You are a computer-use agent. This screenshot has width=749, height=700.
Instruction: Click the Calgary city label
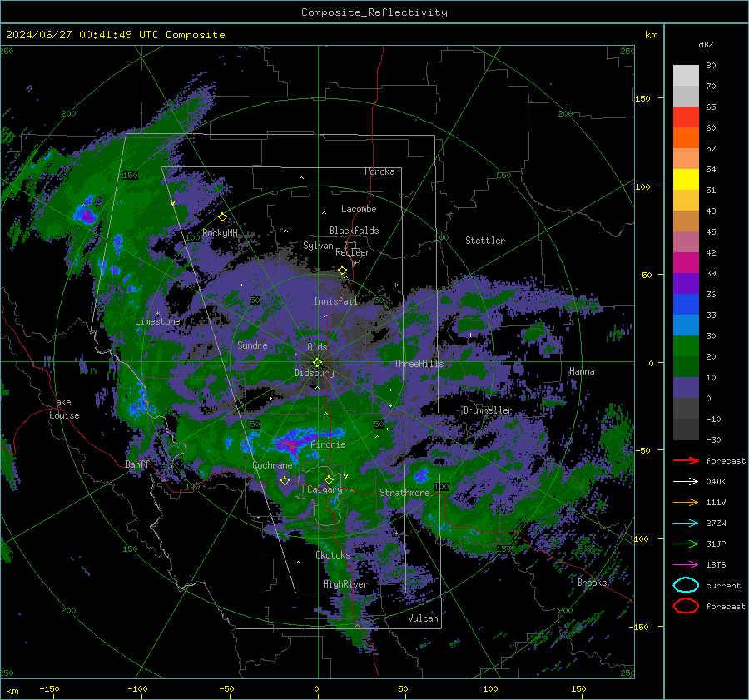[325, 489]
